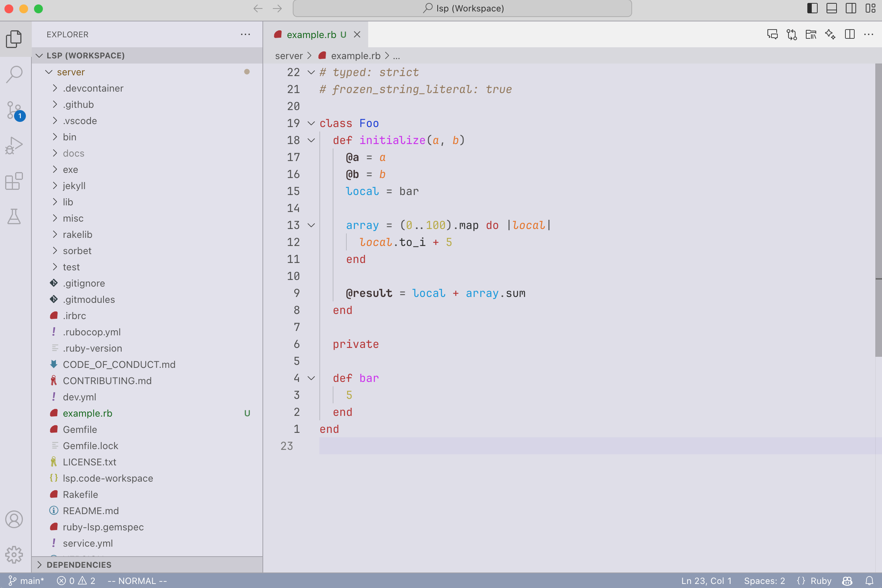The height and width of the screenshot is (588, 882).
Task: Select the example.rb editor tab
Action: pyautogui.click(x=315, y=34)
